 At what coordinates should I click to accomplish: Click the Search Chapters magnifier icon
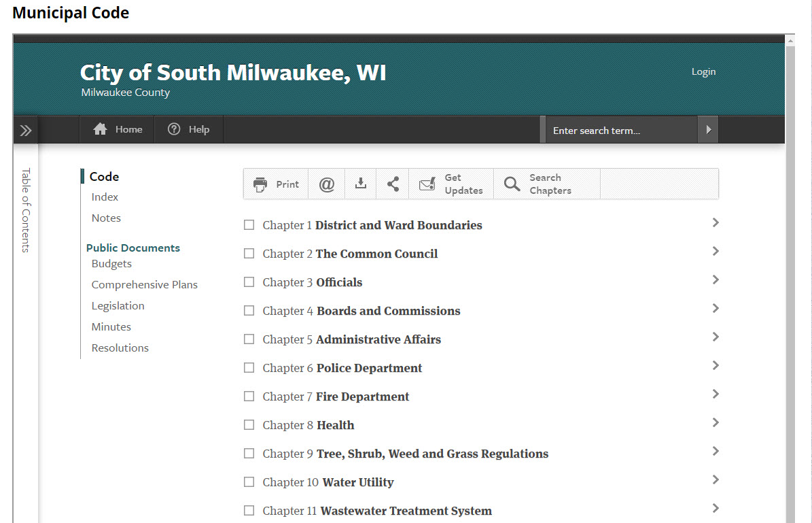512,184
